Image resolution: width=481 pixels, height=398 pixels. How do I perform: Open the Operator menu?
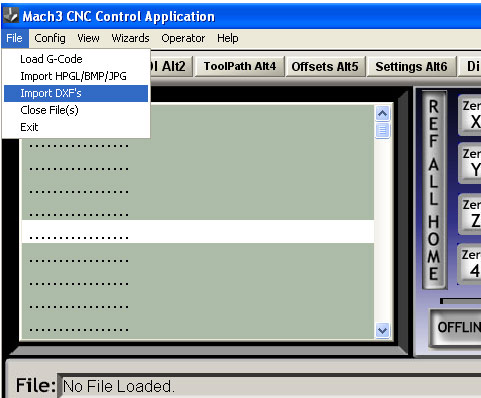(183, 38)
